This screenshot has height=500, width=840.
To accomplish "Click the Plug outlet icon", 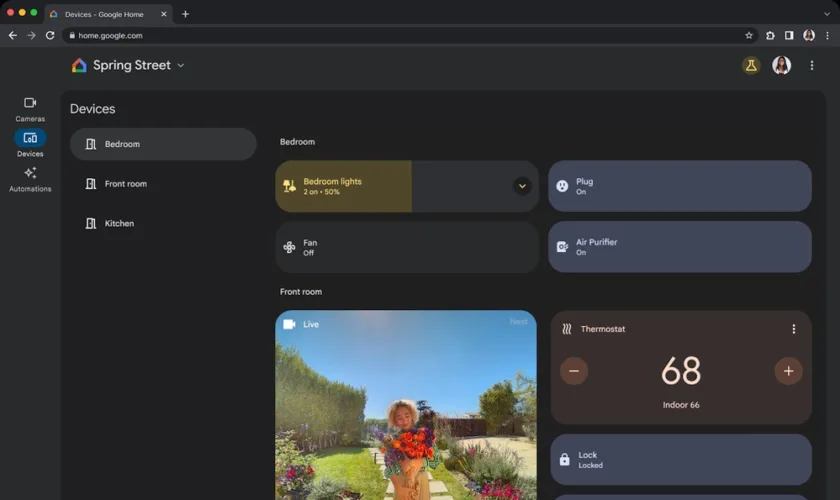I will click(562, 186).
